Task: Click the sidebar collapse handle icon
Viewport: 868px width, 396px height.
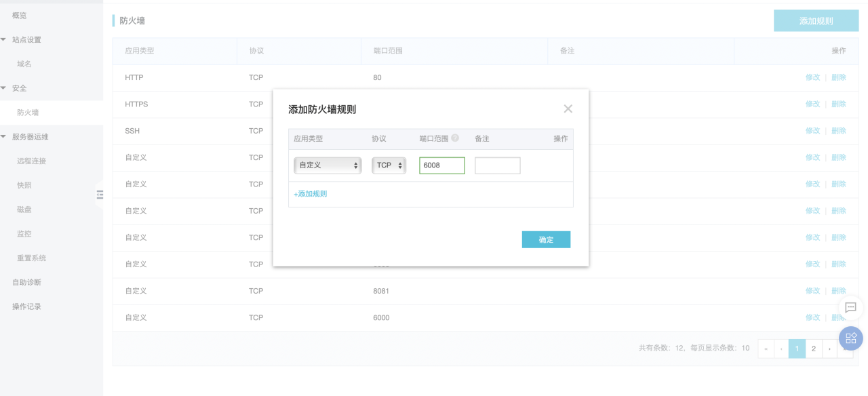Action: click(x=100, y=195)
